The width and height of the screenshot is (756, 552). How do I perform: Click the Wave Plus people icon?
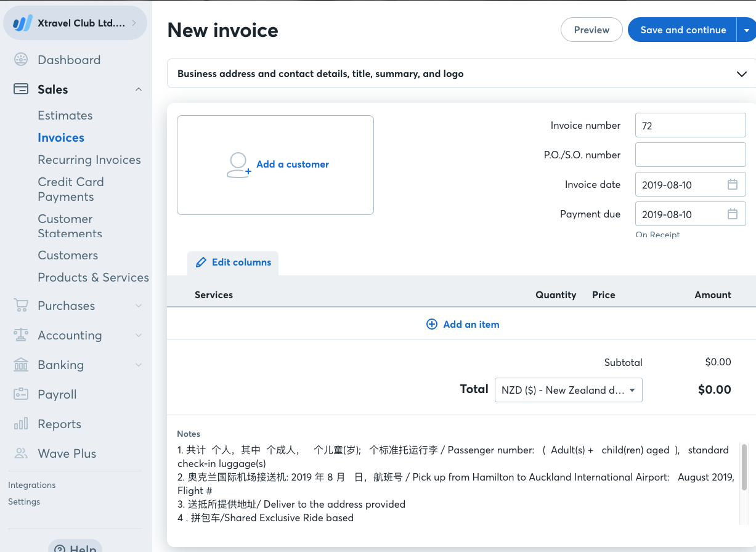click(21, 453)
